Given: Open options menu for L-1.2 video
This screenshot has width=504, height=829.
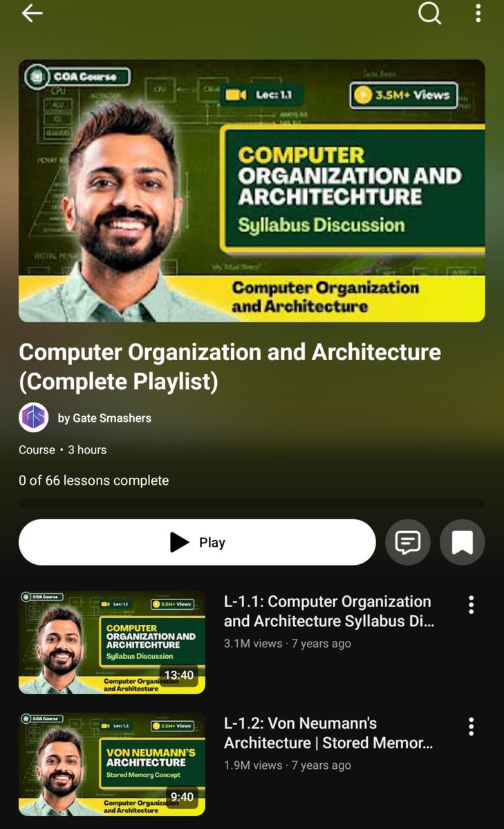Looking at the screenshot, I should tap(472, 727).
